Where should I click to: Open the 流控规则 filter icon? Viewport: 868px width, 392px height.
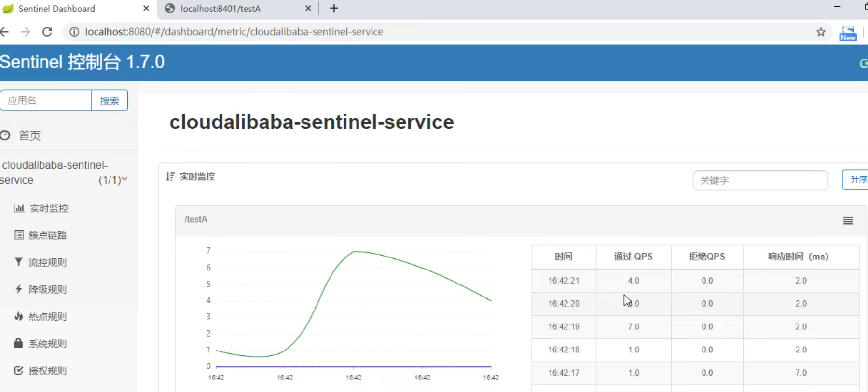[x=18, y=262]
